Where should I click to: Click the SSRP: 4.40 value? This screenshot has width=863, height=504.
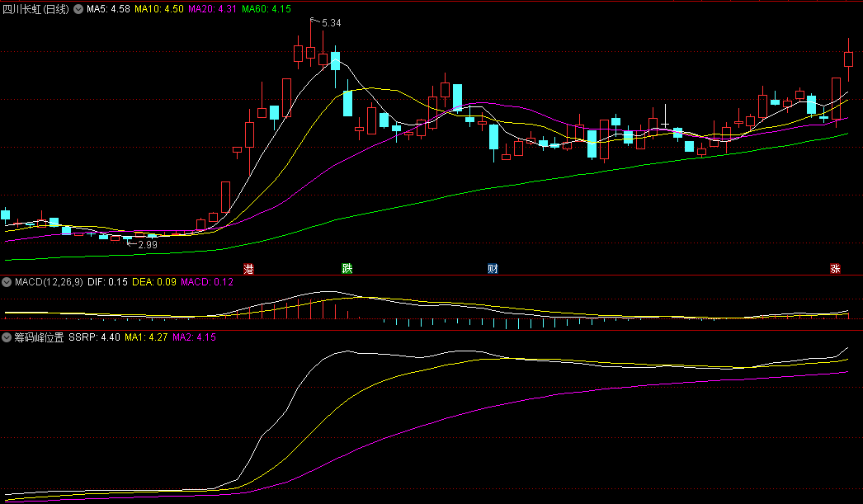tap(94, 337)
